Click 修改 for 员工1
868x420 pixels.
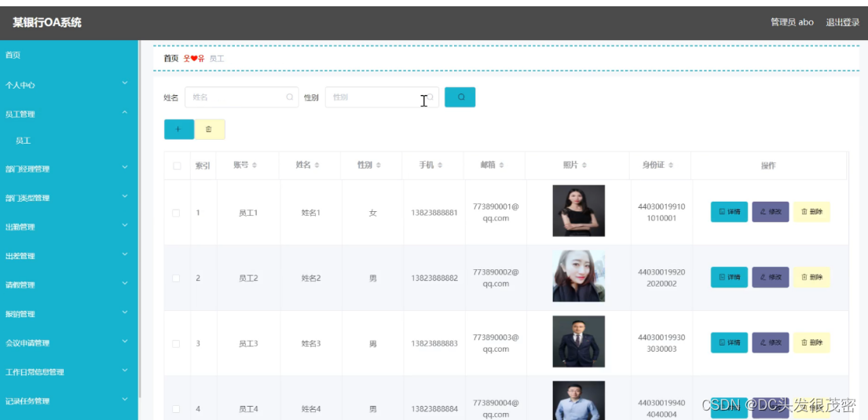(771, 211)
